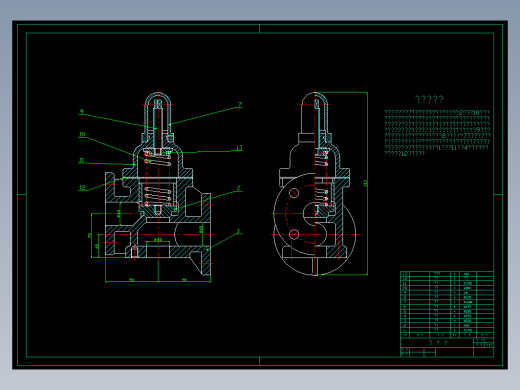This screenshot has width=520, height=390.
Task: Click part balloon label 10
Action: (82, 134)
